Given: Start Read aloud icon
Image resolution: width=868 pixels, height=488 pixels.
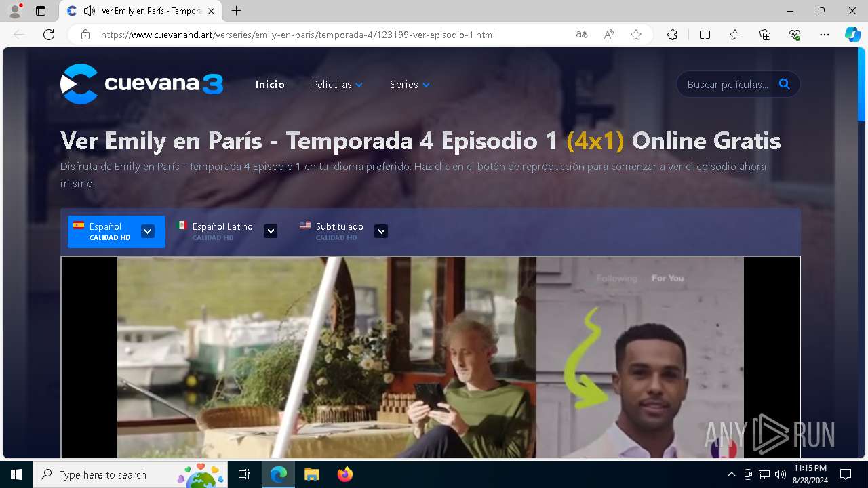Looking at the screenshot, I should [x=609, y=35].
